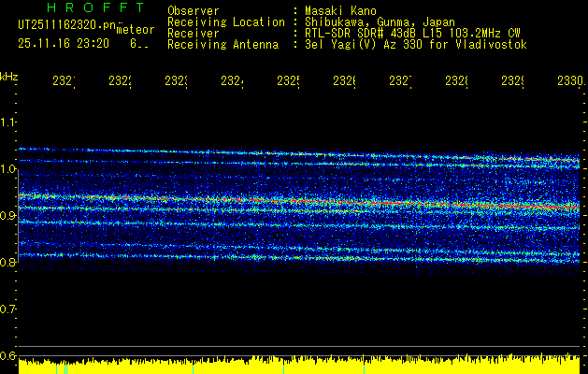Click the 2329 time axis label
This screenshot has width=588, height=374.
513,81
